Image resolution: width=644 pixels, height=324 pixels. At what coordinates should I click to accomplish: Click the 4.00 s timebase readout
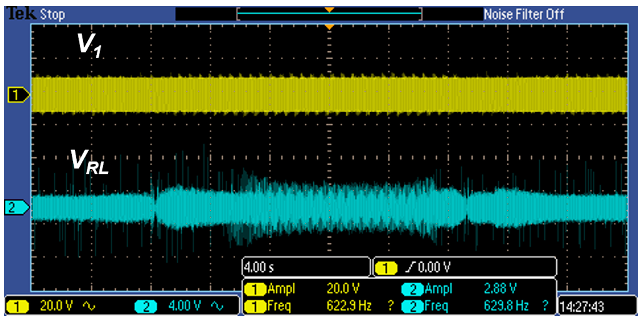pos(259,267)
